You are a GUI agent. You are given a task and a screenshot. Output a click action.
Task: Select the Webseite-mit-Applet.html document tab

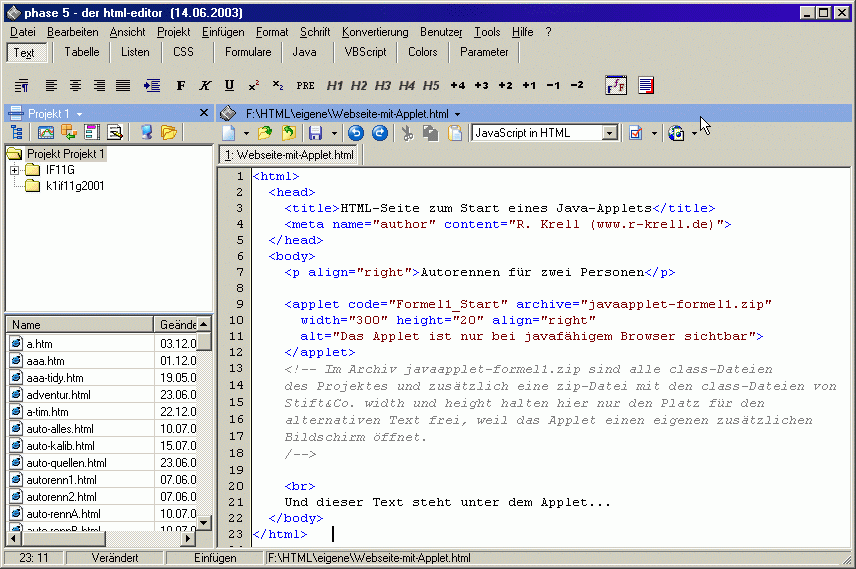[x=289, y=155]
